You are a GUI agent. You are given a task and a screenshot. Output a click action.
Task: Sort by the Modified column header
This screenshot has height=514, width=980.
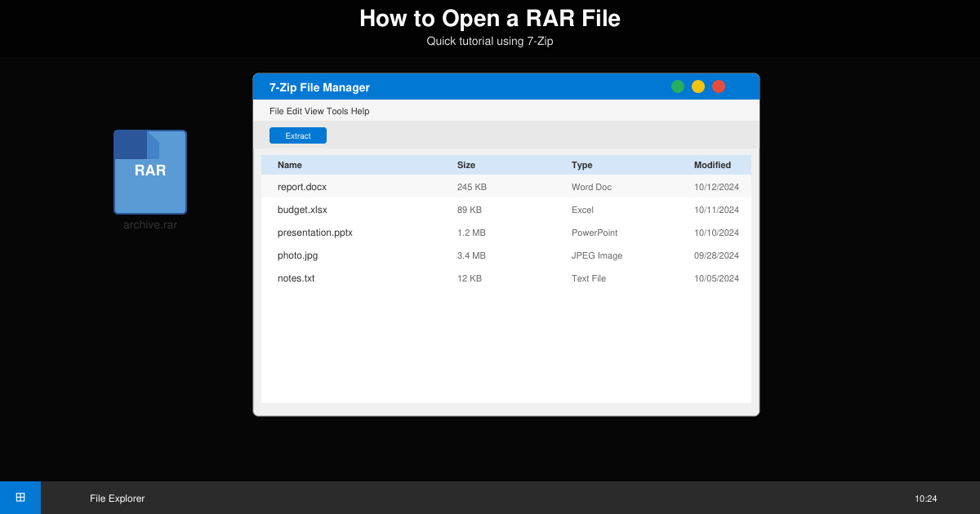pyautogui.click(x=712, y=165)
